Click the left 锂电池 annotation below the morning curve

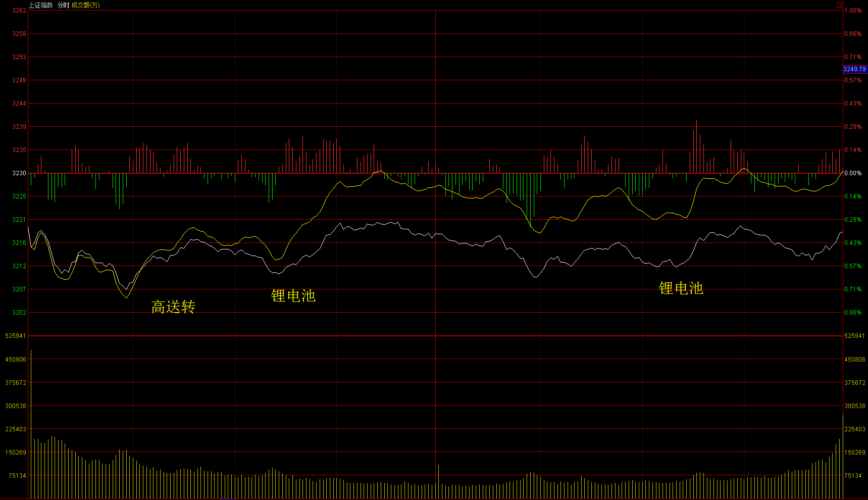[293, 295]
